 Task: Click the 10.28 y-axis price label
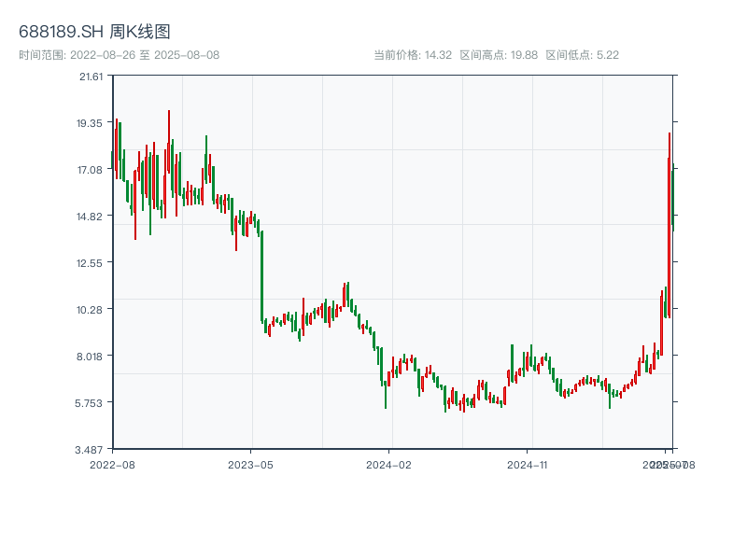[91, 310]
